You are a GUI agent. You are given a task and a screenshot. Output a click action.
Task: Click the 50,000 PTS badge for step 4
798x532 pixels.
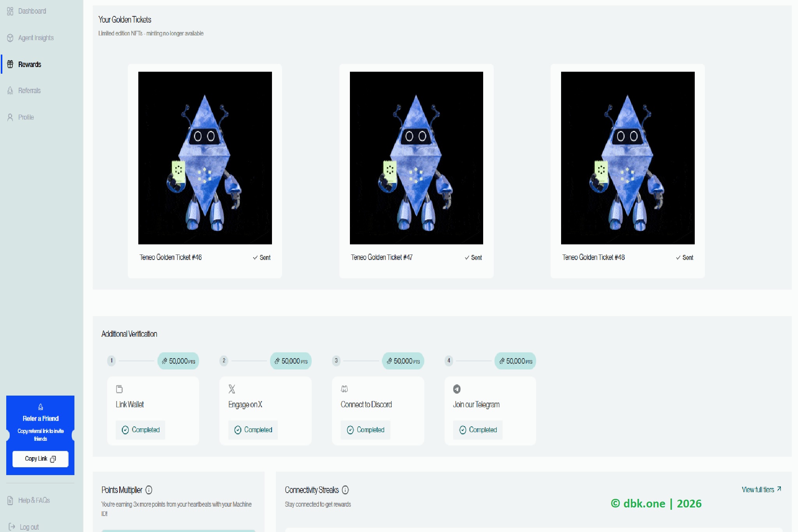pyautogui.click(x=515, y=361)
